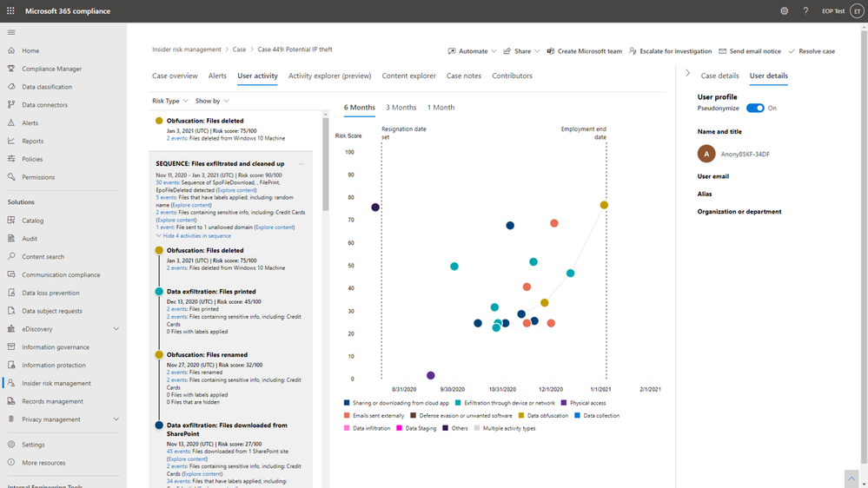
Task: Open ET account avatar menu
Action: pos(857,10)
